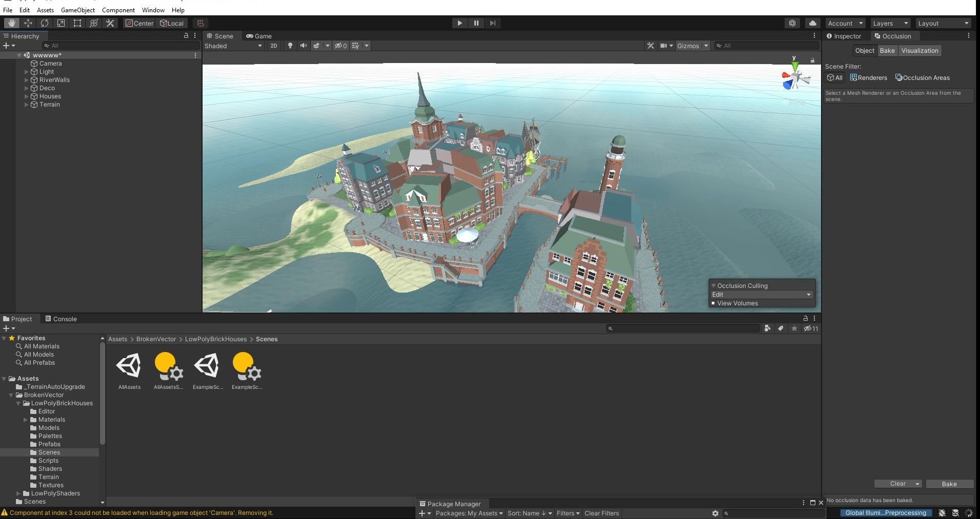Search by type icon in project
Viewport: 980px width, 519px height.
pos(768,328)
